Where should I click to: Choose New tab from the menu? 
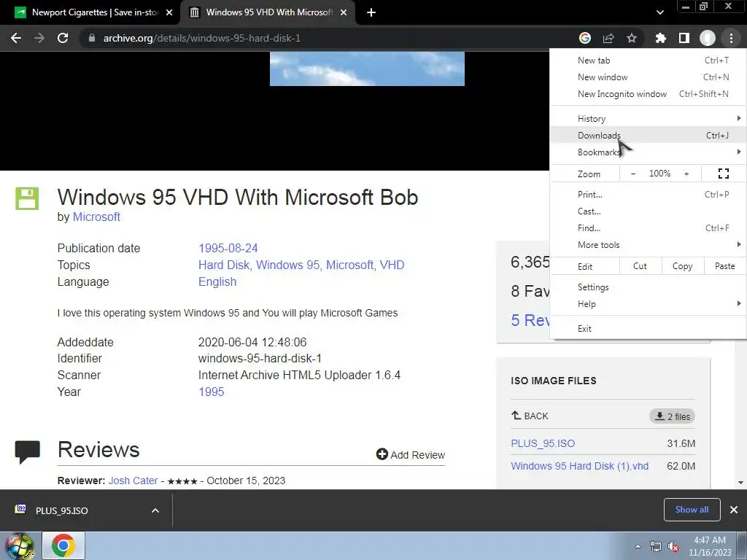[x=648, y=61]
